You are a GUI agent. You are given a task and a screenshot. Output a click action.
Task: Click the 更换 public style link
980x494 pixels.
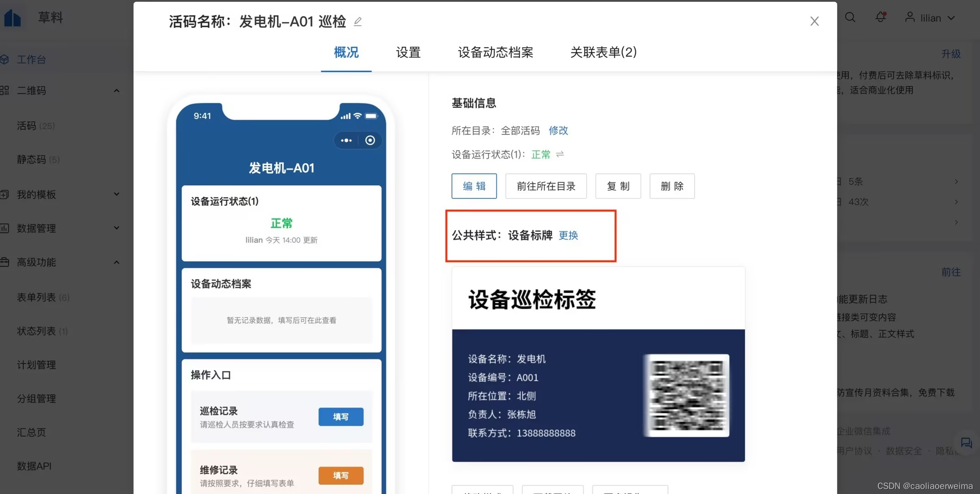(568, 235)
